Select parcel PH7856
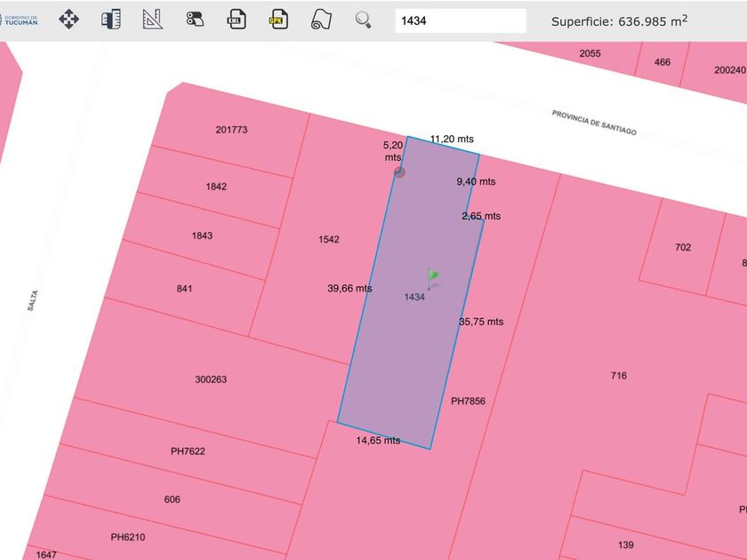This screenshot has width=747, height=560. click(469, 402)
